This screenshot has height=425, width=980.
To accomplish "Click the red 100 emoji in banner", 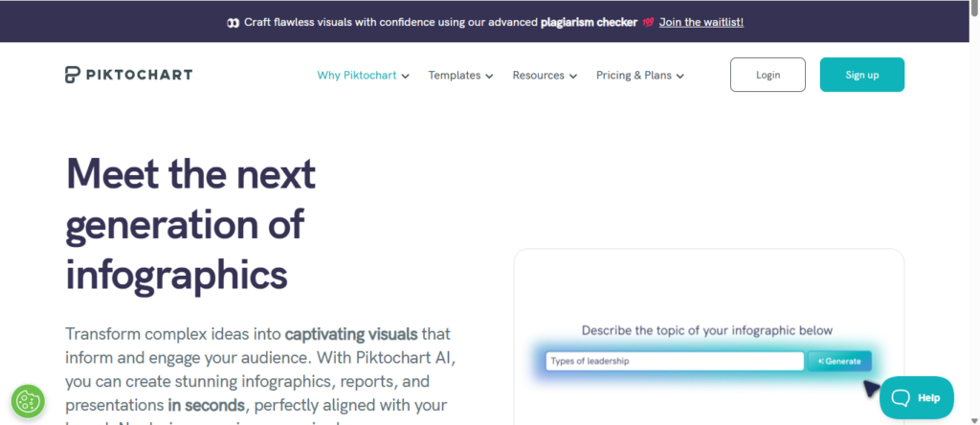I will (648, 22).
